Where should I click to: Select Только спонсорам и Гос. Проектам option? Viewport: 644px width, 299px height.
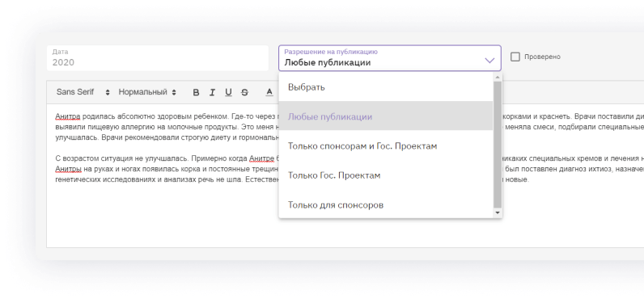(386, 146)
